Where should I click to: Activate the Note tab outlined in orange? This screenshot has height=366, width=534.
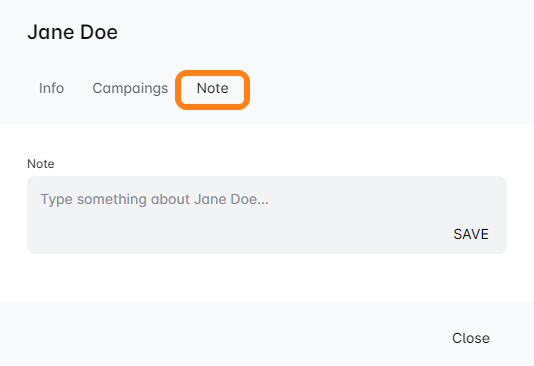(213, 90)
